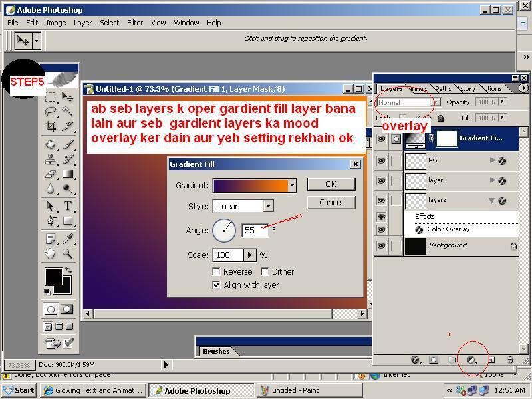Switch to the Paths tab

tap(443, 89)
